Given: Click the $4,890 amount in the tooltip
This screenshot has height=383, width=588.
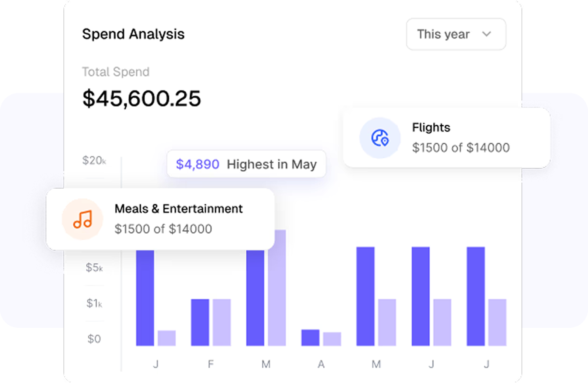Looking at the screenshot, I should [198, 164].
